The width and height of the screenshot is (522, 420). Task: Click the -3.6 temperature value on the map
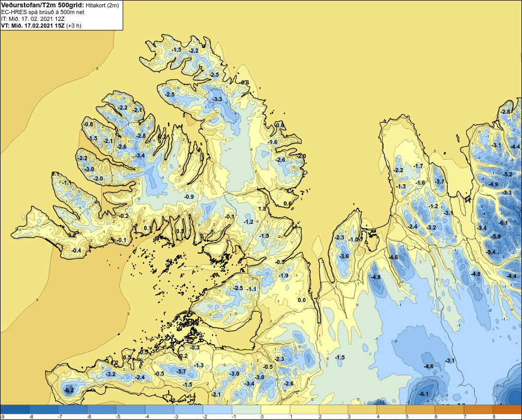point(344,256)
